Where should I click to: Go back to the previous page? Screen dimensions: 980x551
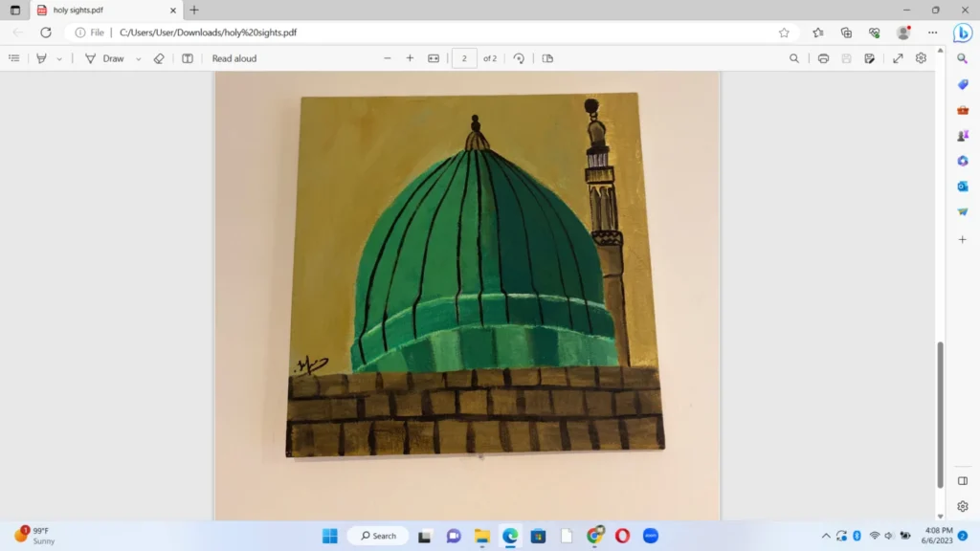[x=17, y=33]
